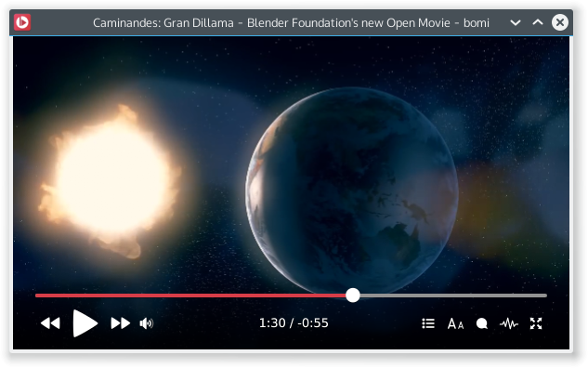This screenshot has width=588, height=368.
Task: Open the playlist list icon
Action: coord(428,323)
